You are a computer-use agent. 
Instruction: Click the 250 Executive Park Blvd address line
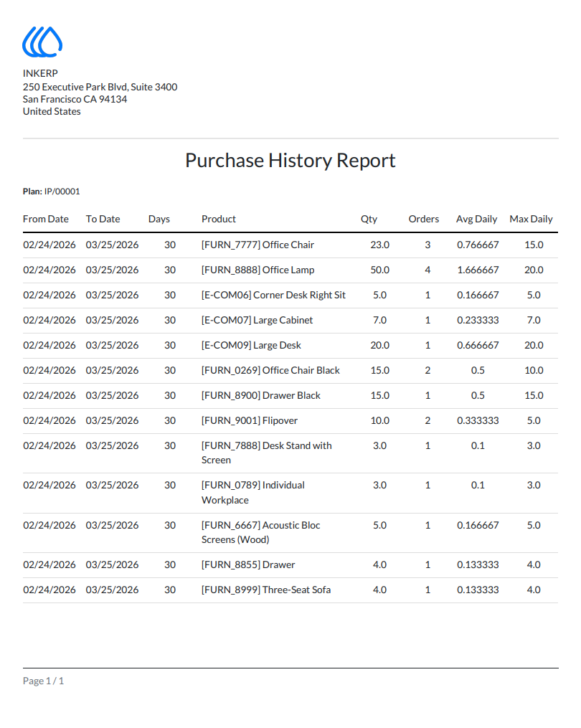[100, 87]
